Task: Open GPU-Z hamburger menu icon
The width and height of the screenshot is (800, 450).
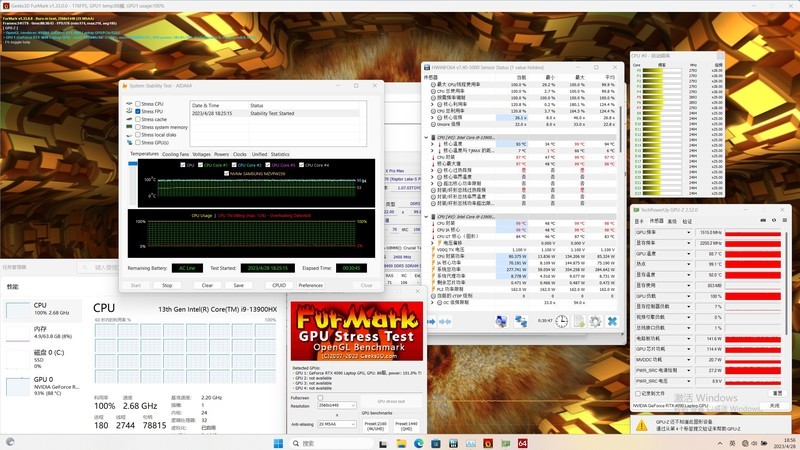Action: pyautogui.click(x=784, y=220)
